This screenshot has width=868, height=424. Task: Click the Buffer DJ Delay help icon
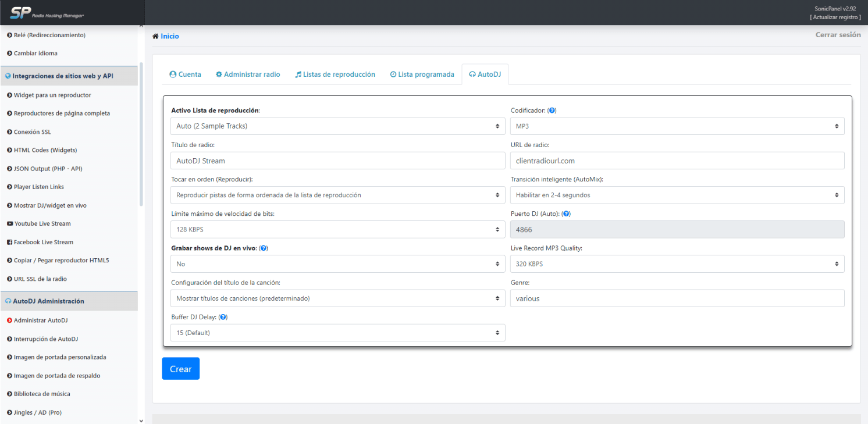pyautogui.click(x=223, y=317)
